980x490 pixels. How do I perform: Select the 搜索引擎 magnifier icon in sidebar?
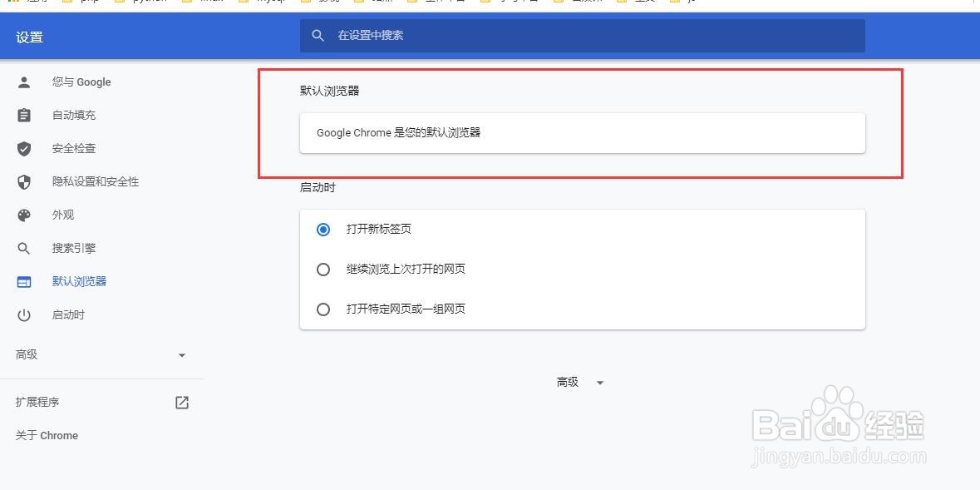tap(24, 249)
